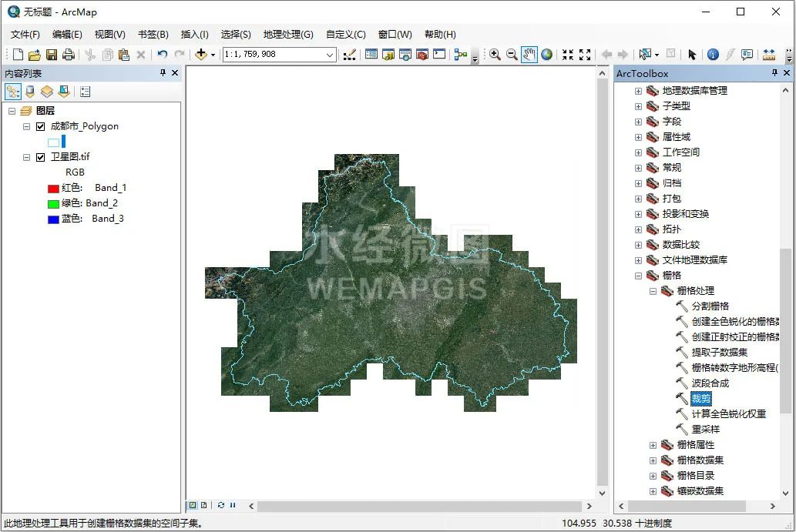Open the 裁剪 raster tool
Viewport: 796px width, 532px height.
[701, 398]
